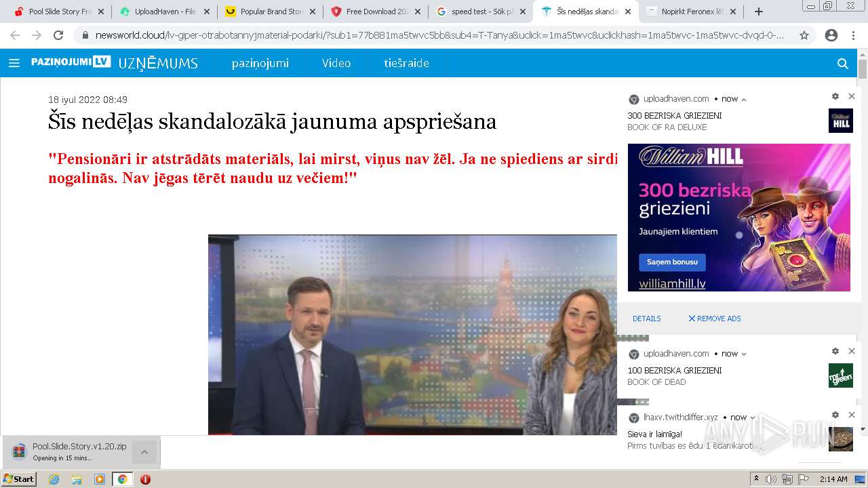Open File Explorer from taskbar

coord(77,479)
